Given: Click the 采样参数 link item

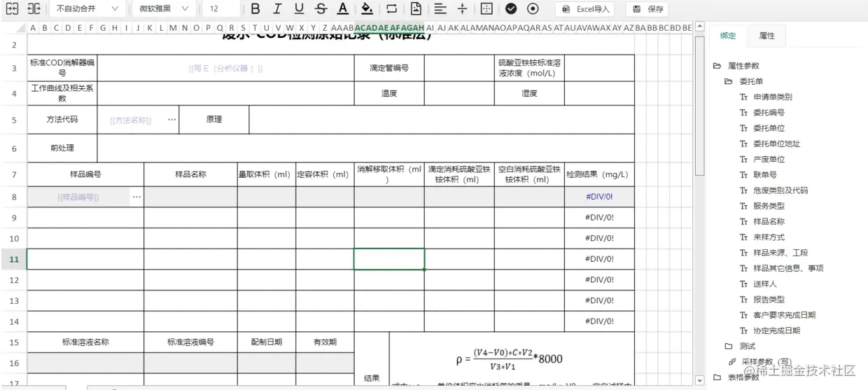Looking at the screenshot, I should 767,361.
